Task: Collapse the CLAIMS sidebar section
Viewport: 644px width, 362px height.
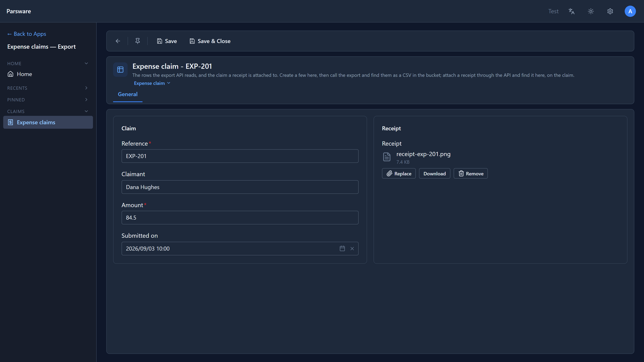Action: (x=86, y=111)
